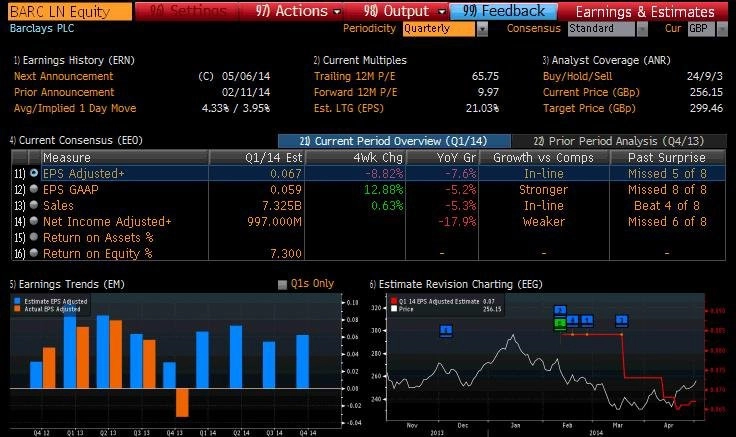This screenshot has width=736, height=437.
Task: Select the EPS GAAP radio button
Action: click(x=34, y=189)
